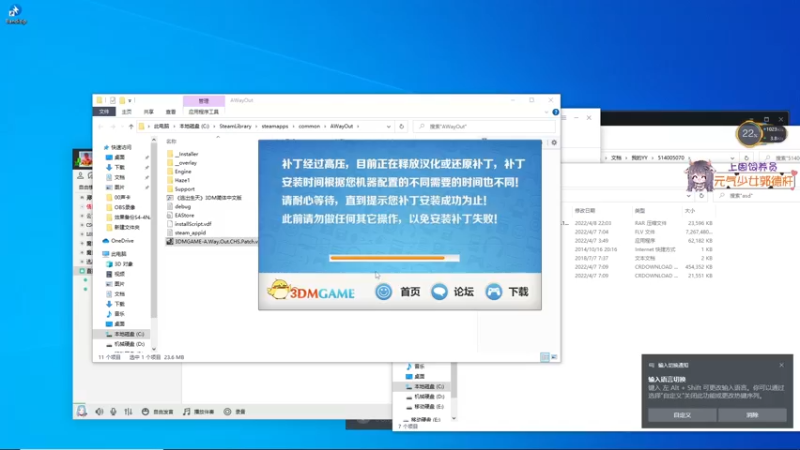The height and width of the screenshot is (450, 800).
Task: Click the up-directory arrow in AWayOut window
Action: coord(131,127)
